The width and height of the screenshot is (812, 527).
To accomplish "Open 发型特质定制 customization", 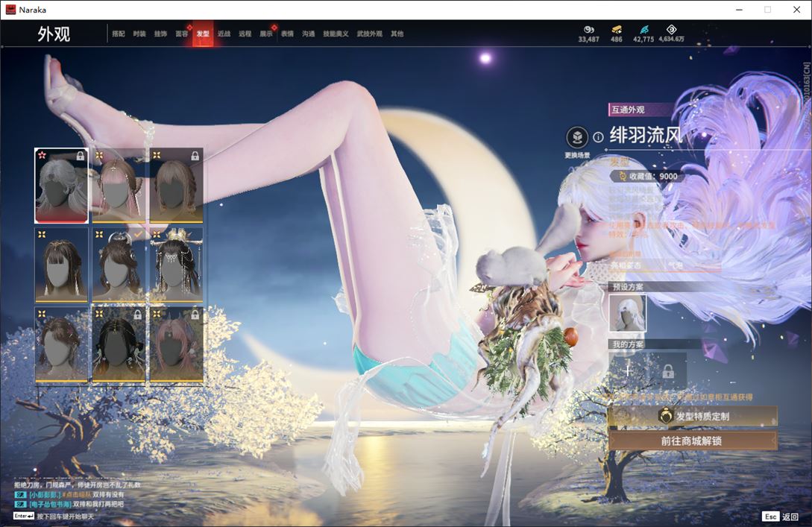I will (693, 416).
